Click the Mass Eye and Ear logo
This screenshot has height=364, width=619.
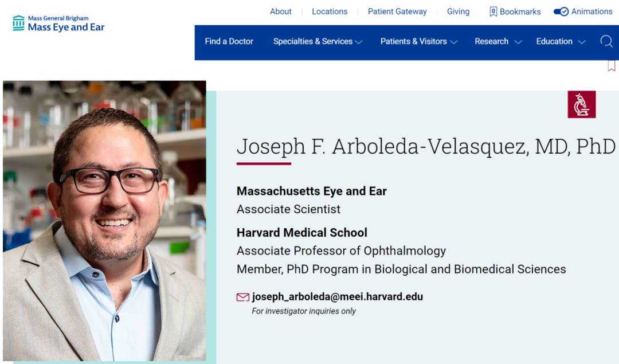coord(58,24)
